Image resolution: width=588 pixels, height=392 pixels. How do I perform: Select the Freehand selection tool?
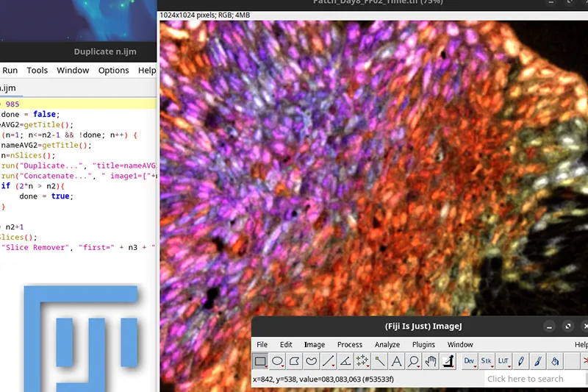point(311,361)
